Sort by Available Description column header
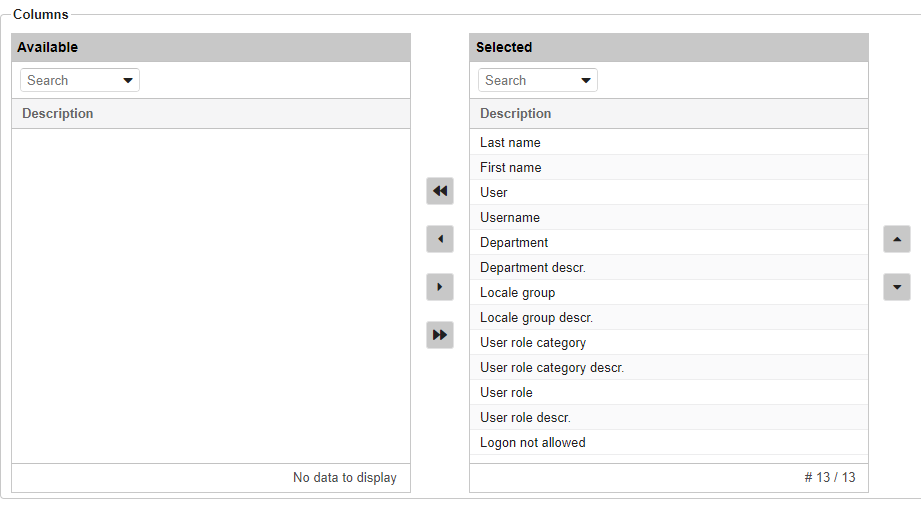The height and width of the screenshot is (513, 921). click(x=58, y=114)
